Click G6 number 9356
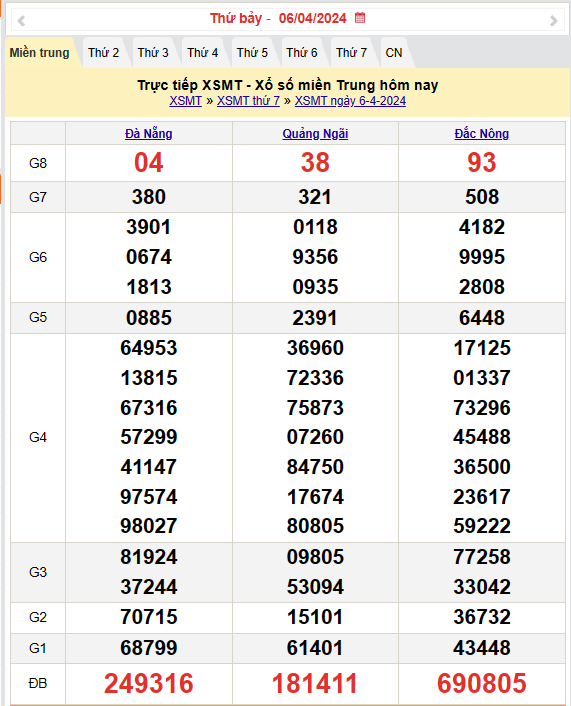 [x=315, y=257]
